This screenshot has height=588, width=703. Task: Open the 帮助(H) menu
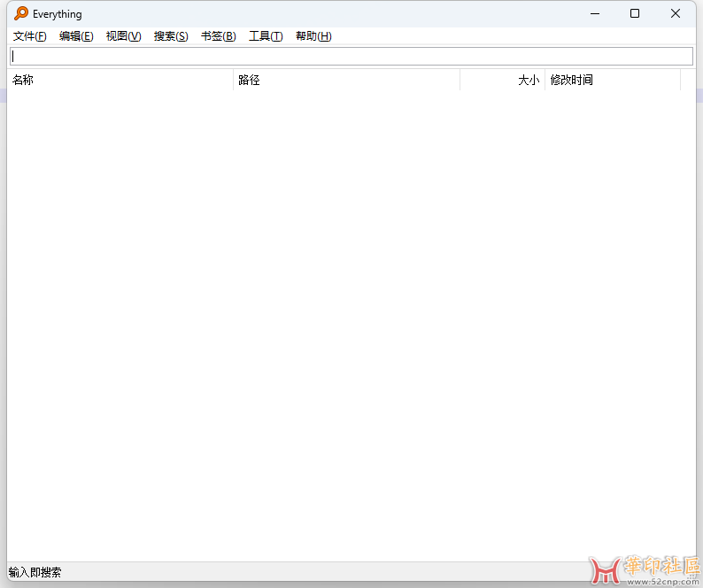313,36
